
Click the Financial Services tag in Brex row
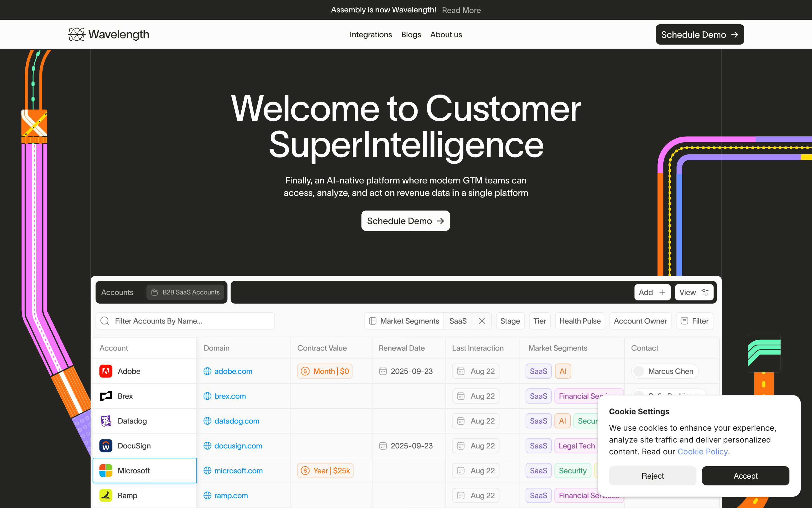click(x=589, y=396)
